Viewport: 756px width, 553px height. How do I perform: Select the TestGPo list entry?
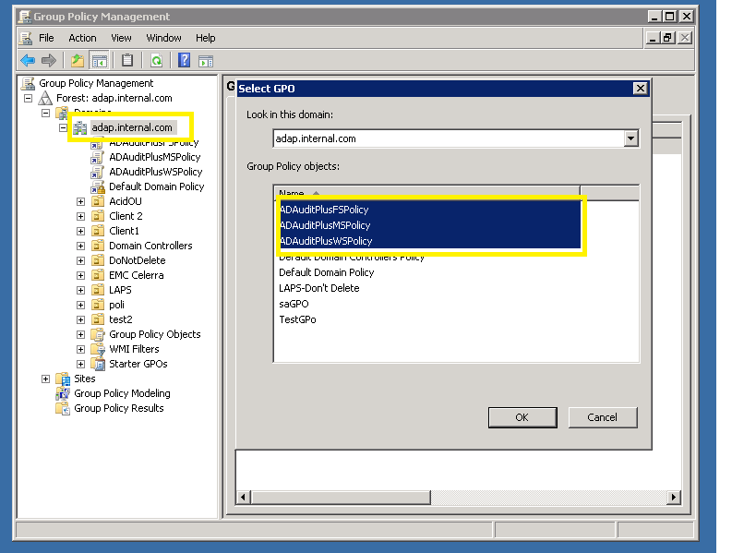pos(297,319)
